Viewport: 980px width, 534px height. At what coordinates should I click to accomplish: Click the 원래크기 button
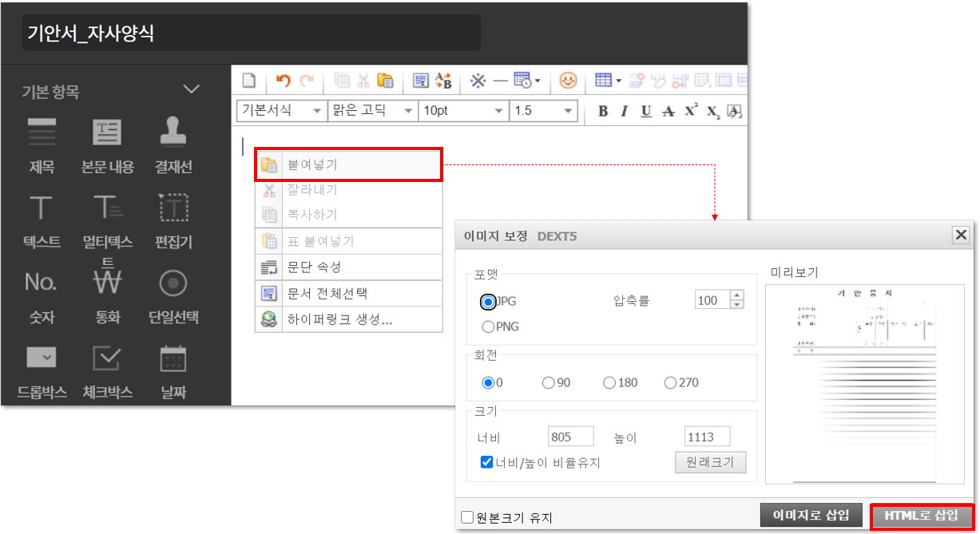tap(710, 463)
